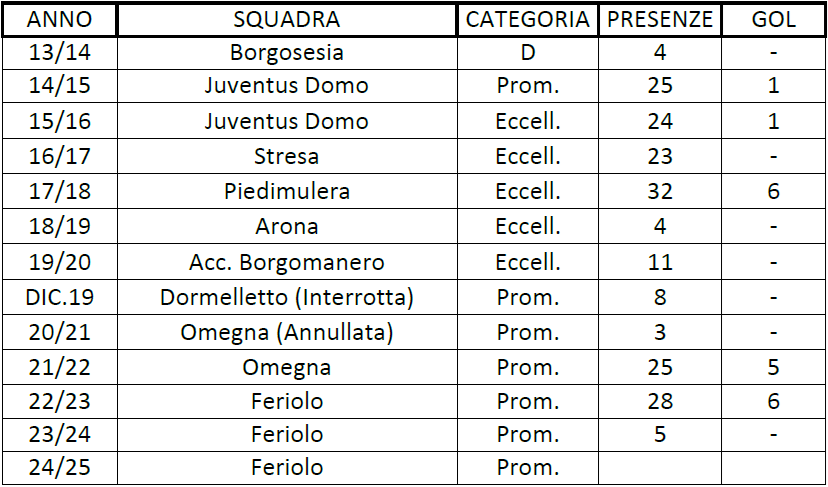Select the Stresa team cell
The width and height of the screenshot is (828, 487).
pos(287,156)
